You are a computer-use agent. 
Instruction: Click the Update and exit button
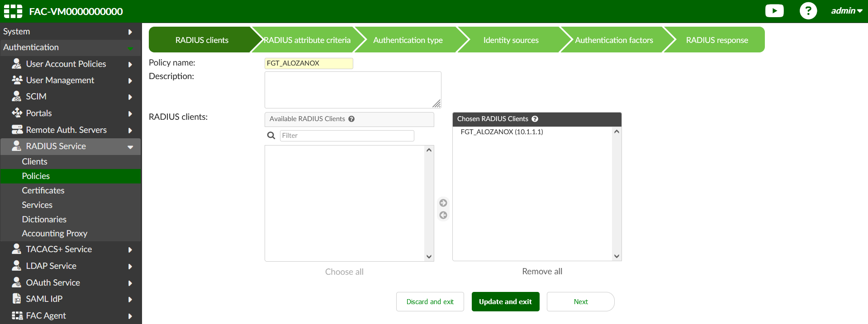tap(505, 302)
